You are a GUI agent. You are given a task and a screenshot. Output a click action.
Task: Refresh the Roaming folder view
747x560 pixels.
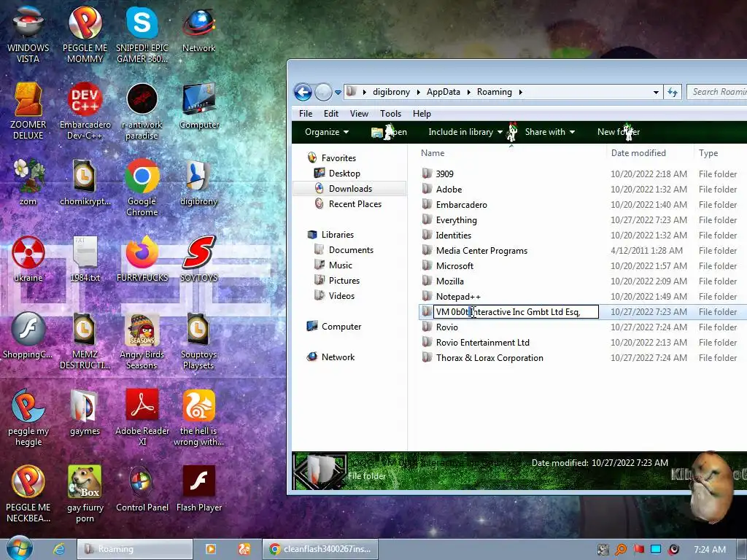tap(672, 93)
